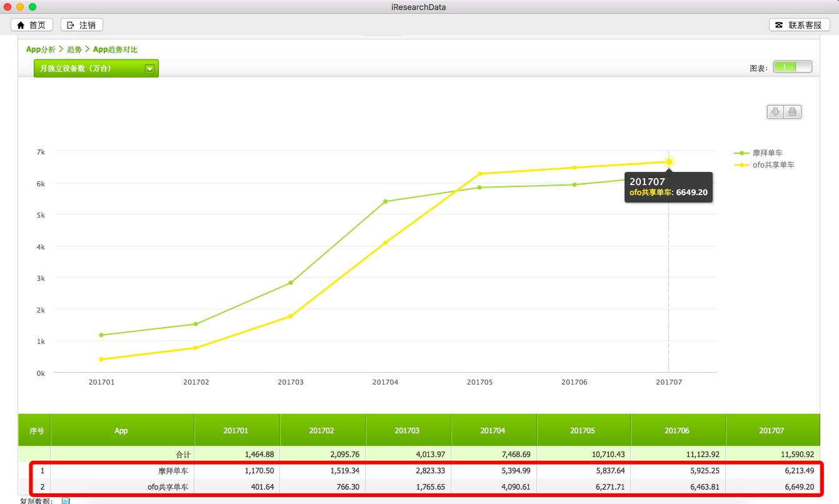Toggle the 图表 chart switch
The image size is (839, 504).
(792, 67)
